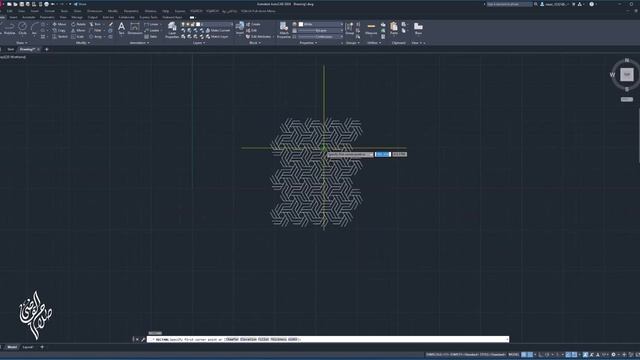This screenshot has height=360, width=640.
Task: Activate the Trim command
Action: (95, 24)
